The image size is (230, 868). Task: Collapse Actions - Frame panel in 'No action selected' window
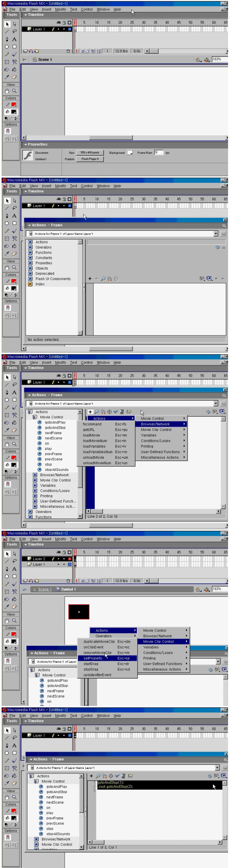(x=29, y=225)
